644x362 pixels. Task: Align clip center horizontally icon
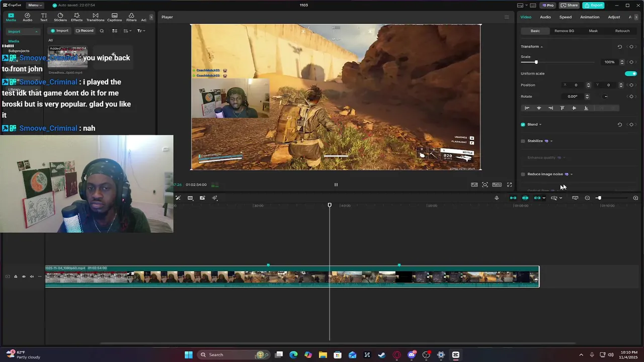click(539, 108)
